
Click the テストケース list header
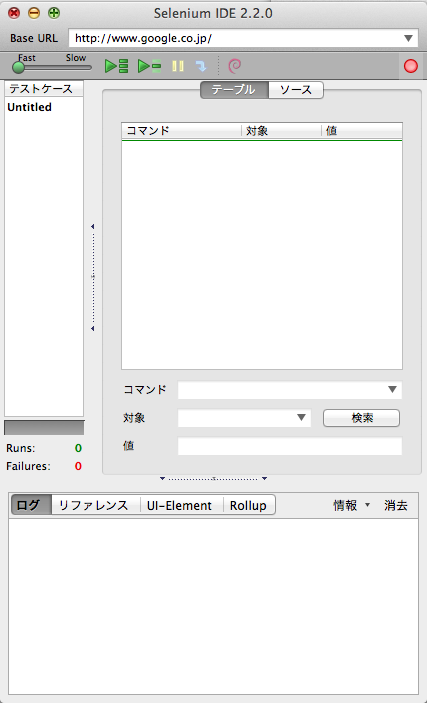tap(44, 89)
